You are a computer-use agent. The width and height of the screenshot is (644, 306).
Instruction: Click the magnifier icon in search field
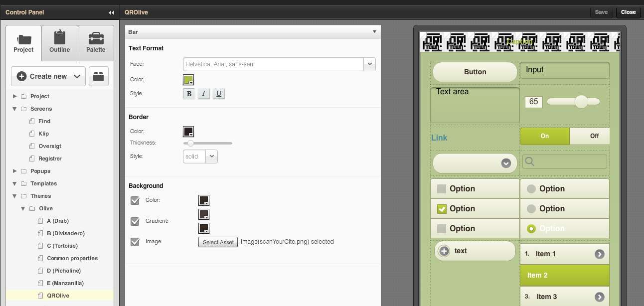pos(530,161)
